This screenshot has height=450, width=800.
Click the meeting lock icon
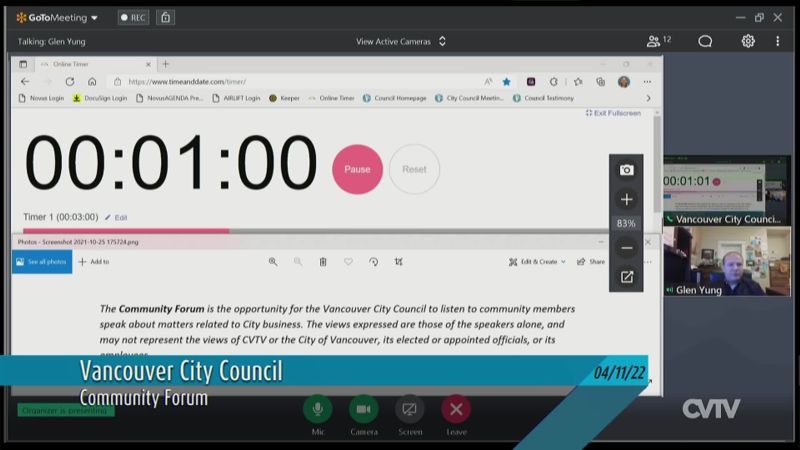(x=165, y=17)
